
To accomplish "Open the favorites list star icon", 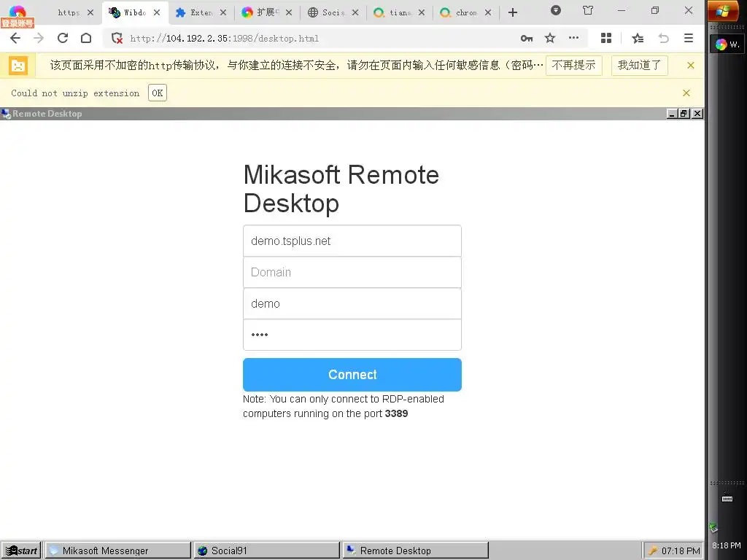I will point(638,38).
